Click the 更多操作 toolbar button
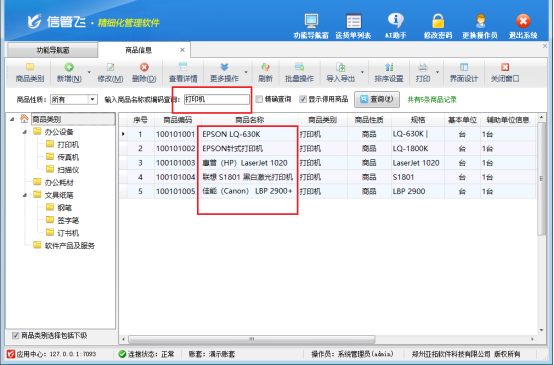 (x=224, y=73)
